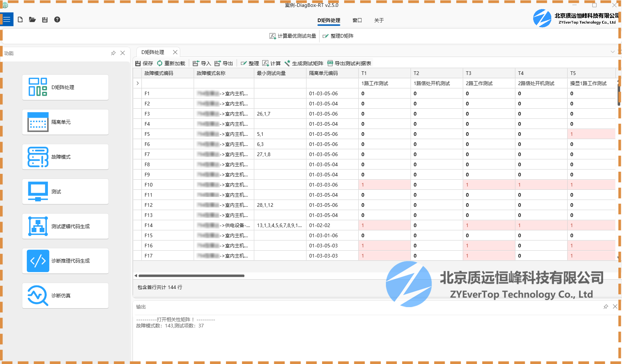
Task: Click isolation code 01-02-02 cell
Action: pyautogui.click(x=332, y=225)
